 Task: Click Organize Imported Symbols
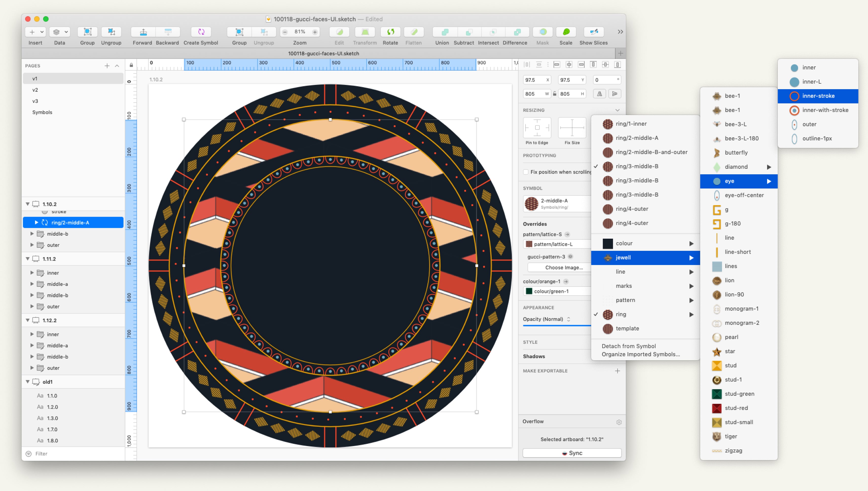click(641, 354)
